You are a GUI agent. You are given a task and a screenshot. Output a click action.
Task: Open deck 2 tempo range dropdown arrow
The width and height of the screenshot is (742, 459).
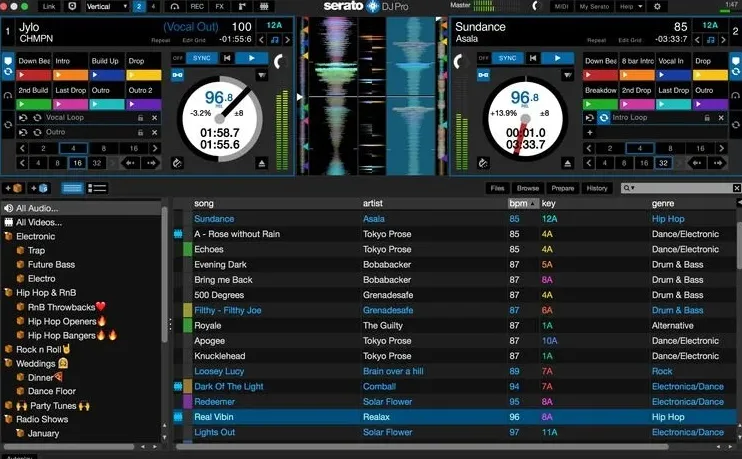pyautogui.click(x=567, y=75)
